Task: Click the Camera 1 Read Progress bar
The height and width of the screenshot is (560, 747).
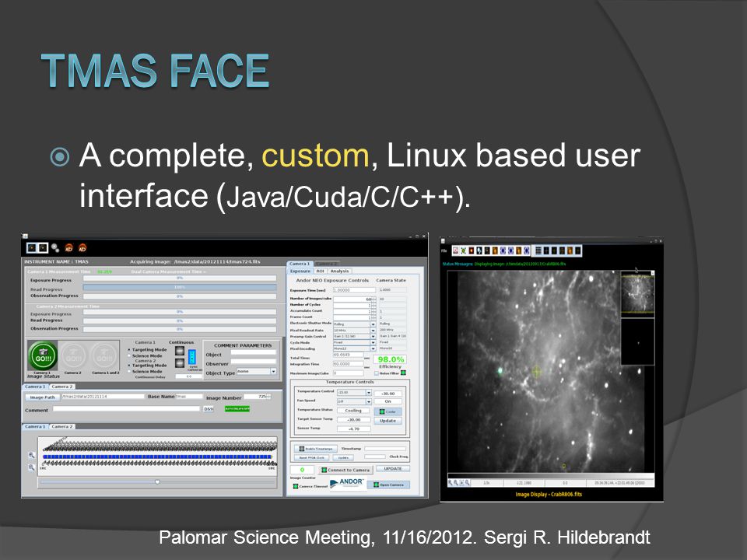Action: pyautogui.click(x=180, y=288)
